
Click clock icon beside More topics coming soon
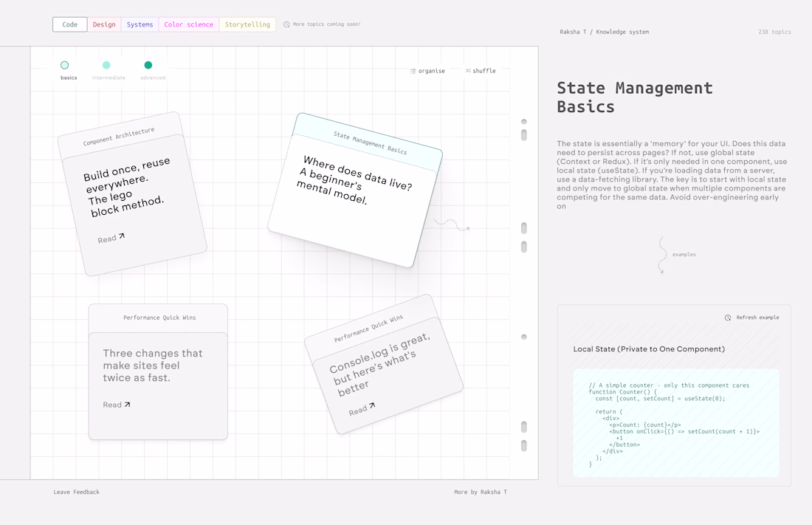point(286,24)
